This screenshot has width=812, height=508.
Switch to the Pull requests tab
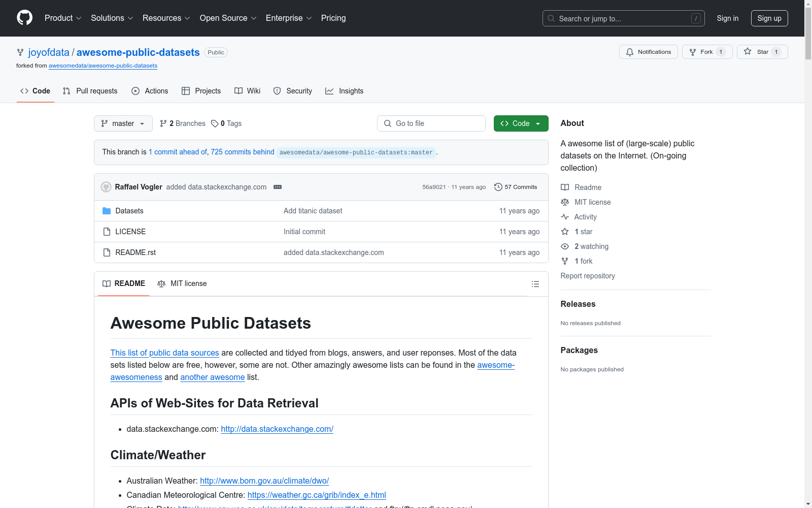[90, 91]
